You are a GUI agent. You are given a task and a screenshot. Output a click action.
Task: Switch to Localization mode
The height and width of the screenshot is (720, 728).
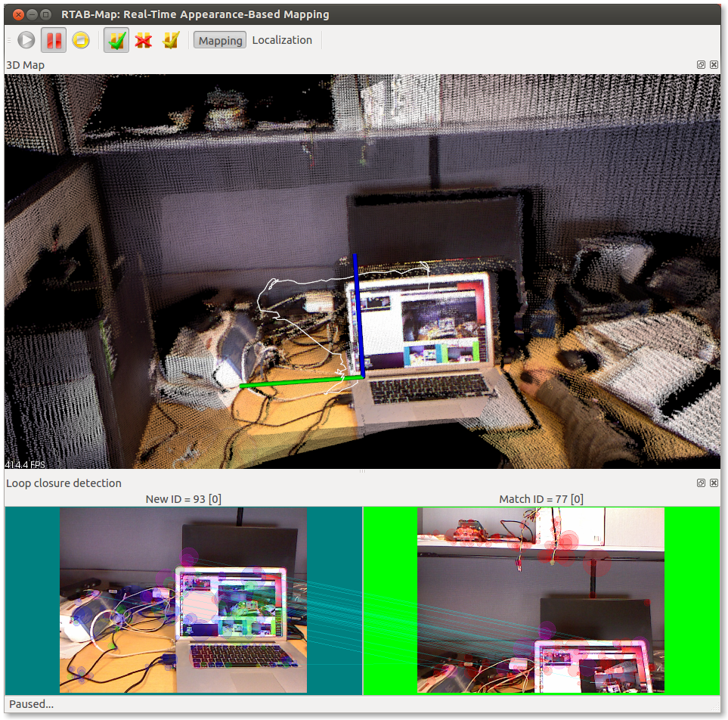tap(282, 40)
